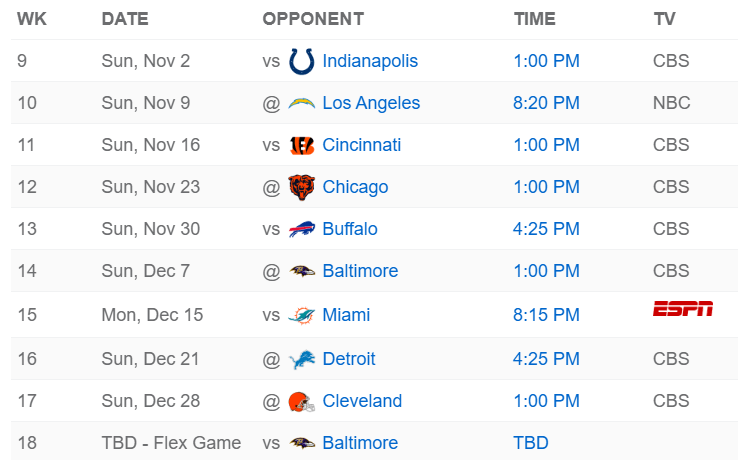Click the Chicago Bears logo

point(301,187)
